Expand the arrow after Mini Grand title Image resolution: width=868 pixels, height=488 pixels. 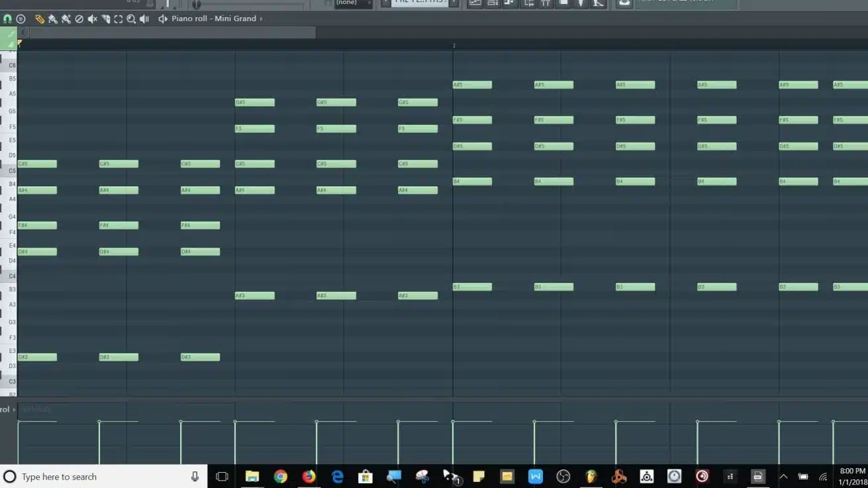pos(261,19)
